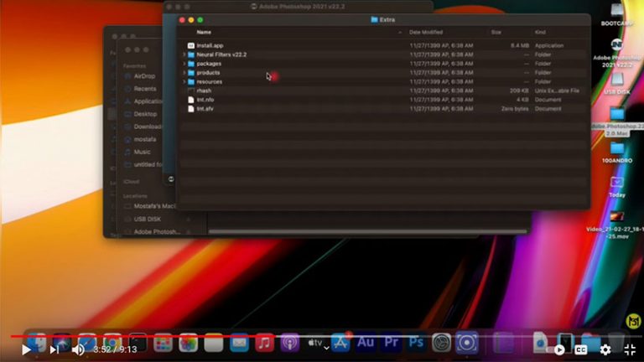644x362 pixels.
Task: Play the video
Action: tap(26, 349)
